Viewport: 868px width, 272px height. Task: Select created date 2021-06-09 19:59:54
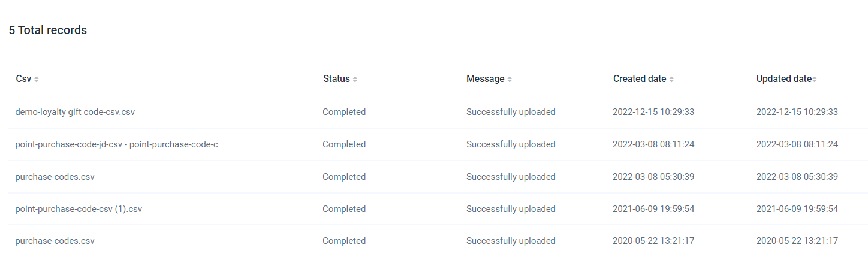click(653, 209)
